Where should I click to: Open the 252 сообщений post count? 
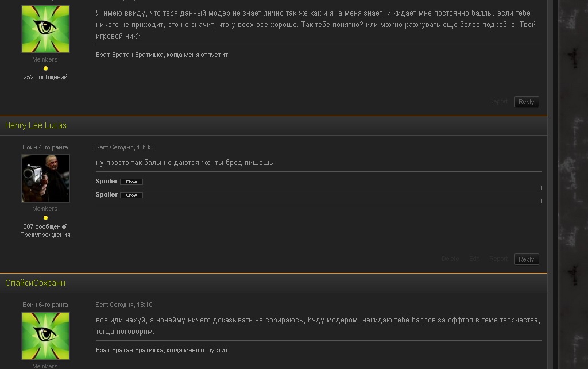click(45, 77)
